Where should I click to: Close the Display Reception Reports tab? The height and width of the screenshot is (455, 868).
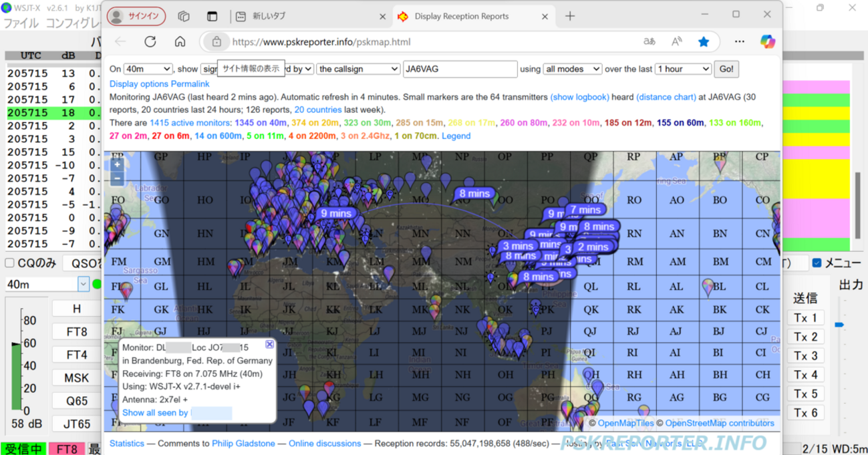click(x=545, y=16)
